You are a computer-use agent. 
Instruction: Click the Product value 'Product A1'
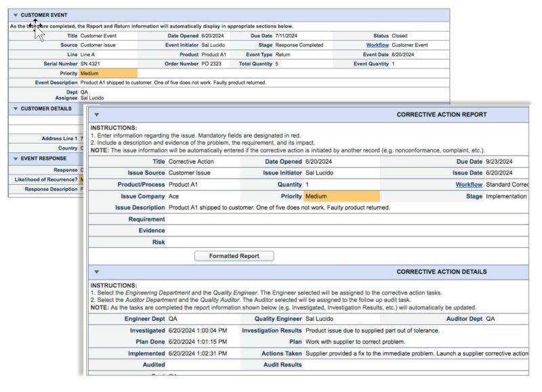(x=213, y=55)
